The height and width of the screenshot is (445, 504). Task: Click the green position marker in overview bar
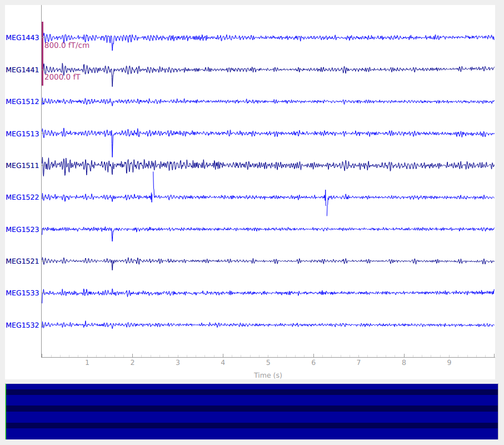point(6,412)
